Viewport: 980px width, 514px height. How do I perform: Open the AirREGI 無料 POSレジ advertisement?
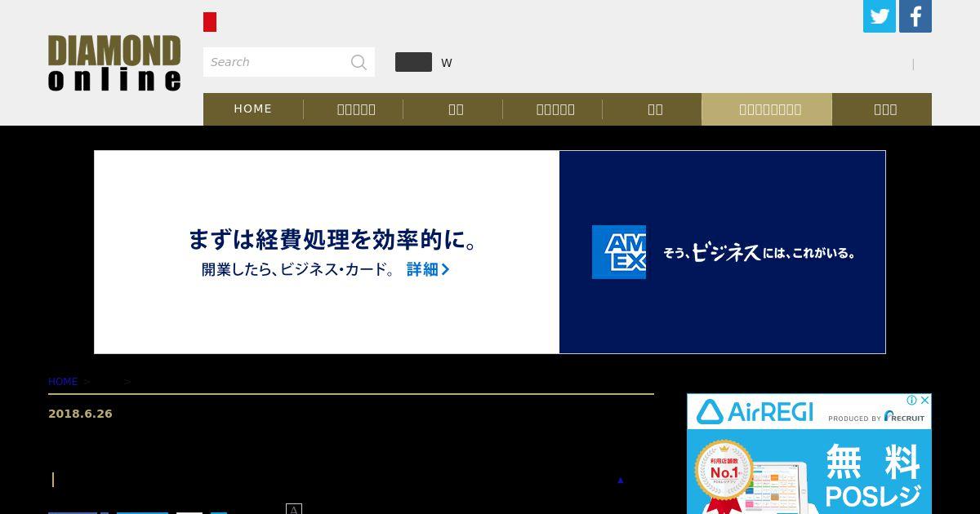click(808, 454)
